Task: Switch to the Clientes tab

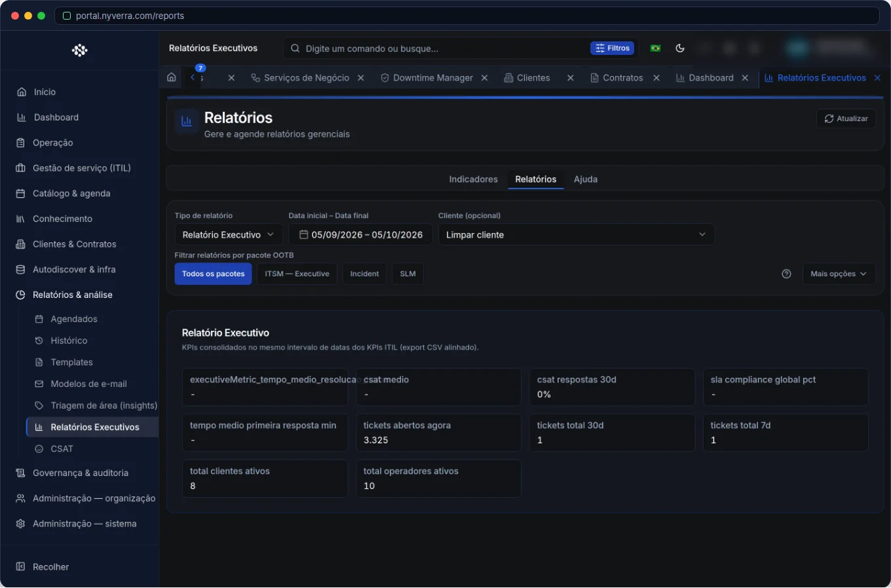Action: coord(527,78)
